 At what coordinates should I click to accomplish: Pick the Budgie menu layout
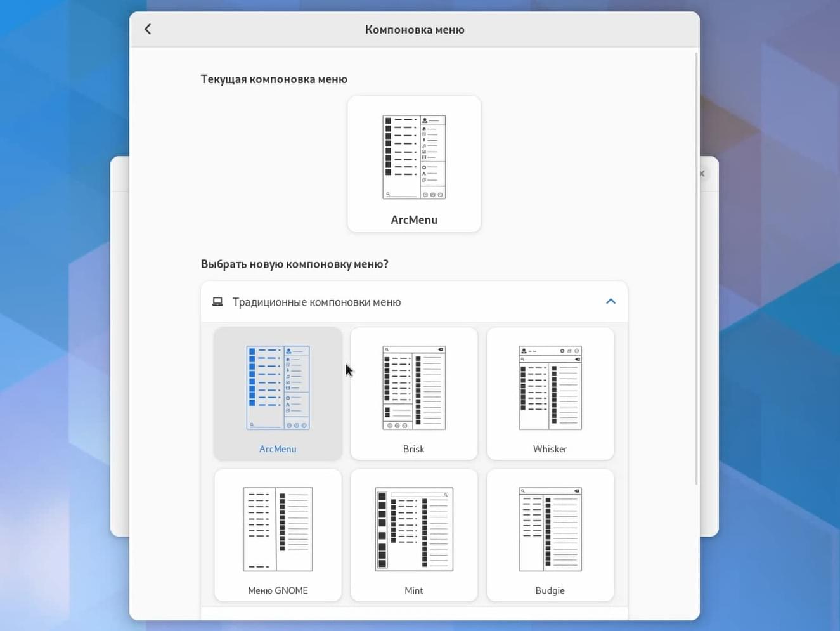550,535
